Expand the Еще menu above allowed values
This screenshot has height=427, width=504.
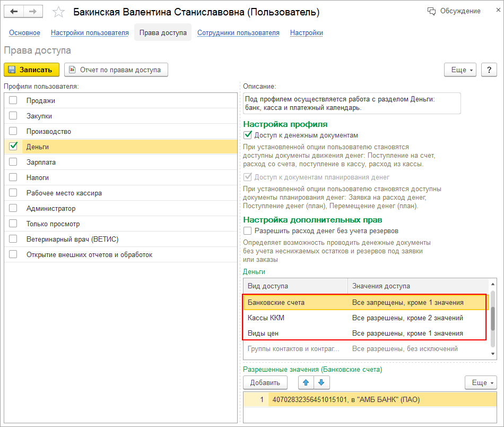[x=481, y=382]
